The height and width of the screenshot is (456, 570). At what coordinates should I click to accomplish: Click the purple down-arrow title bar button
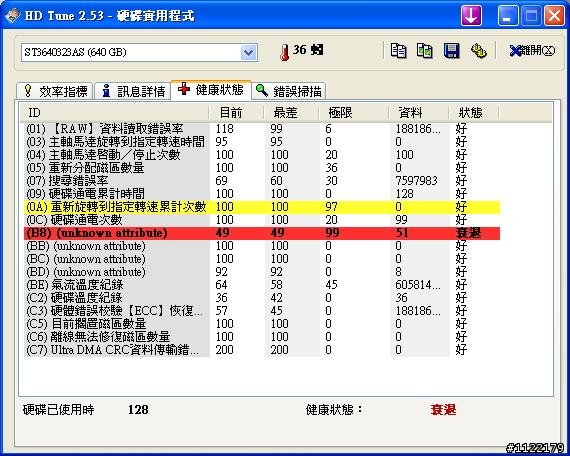[471, 16]
